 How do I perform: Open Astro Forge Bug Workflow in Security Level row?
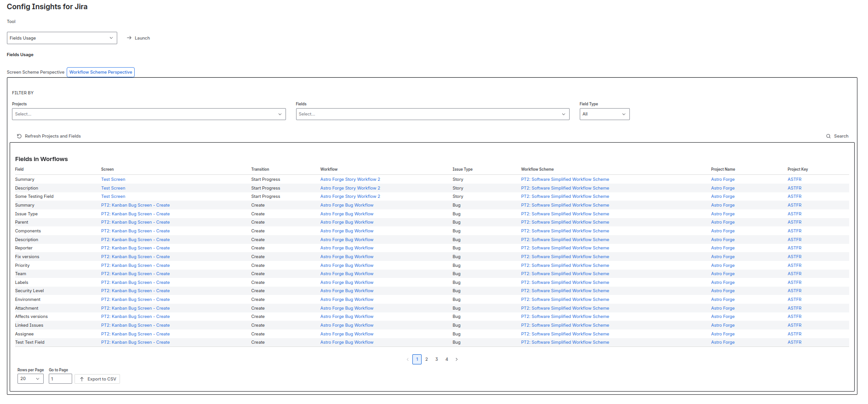(347, 291)
